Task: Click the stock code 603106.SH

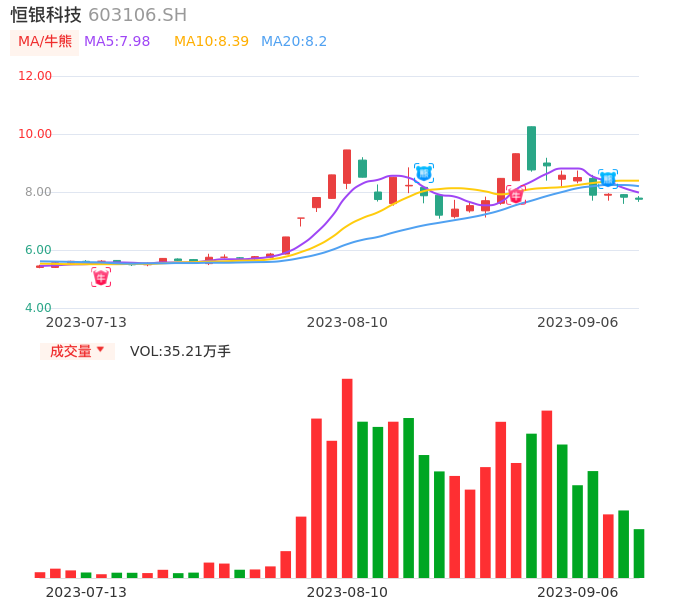Action: (x=138, y=15)
